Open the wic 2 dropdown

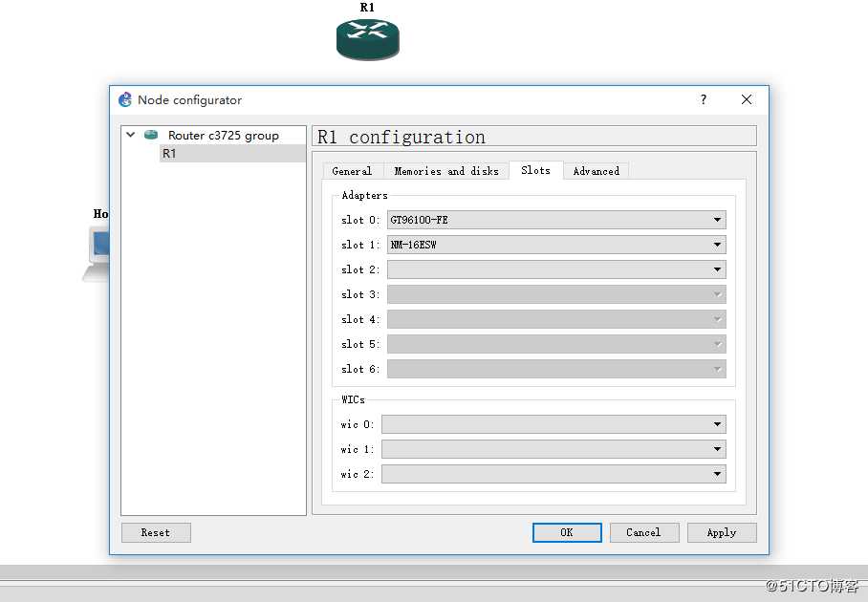553,474
